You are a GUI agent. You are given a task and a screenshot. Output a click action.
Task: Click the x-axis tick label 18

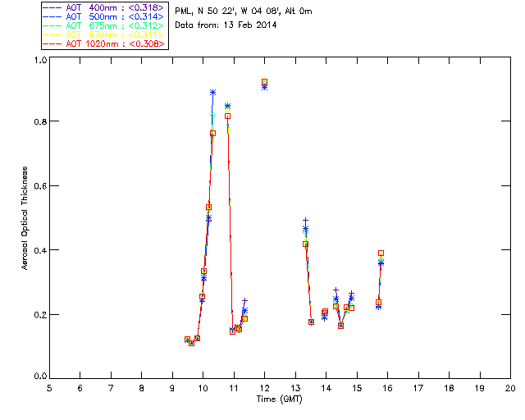[x=449, y=388]
